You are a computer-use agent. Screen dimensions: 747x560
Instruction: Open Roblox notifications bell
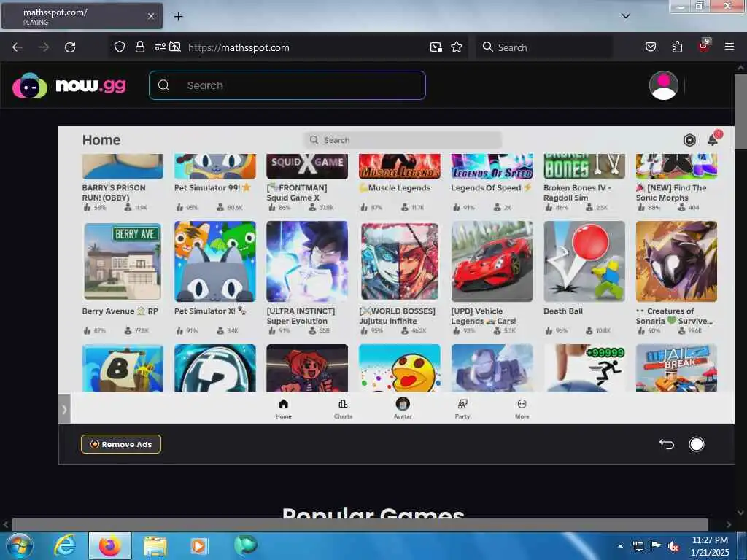pos(713,139)
